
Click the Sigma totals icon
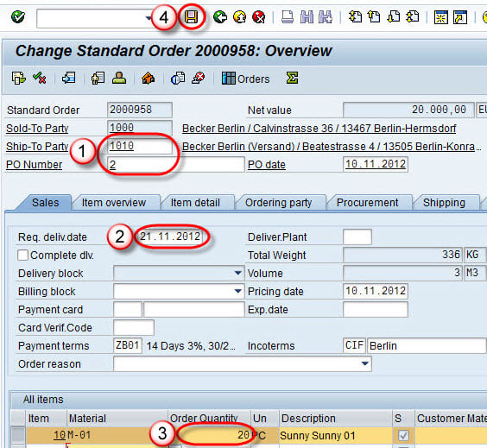[x=292, y=79]
